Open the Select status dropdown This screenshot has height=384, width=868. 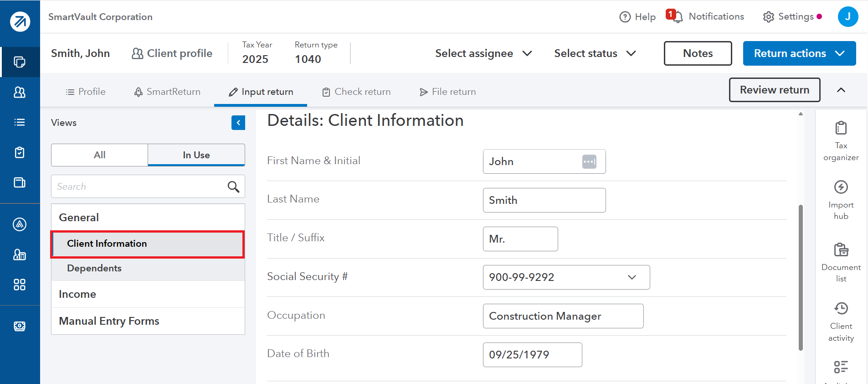tap(595, 53)
